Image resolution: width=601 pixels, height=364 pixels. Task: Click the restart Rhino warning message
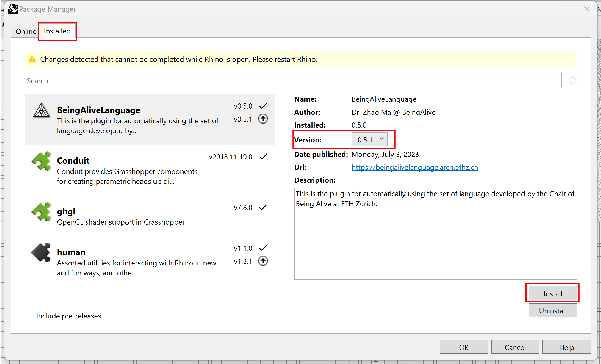(179, 59)
